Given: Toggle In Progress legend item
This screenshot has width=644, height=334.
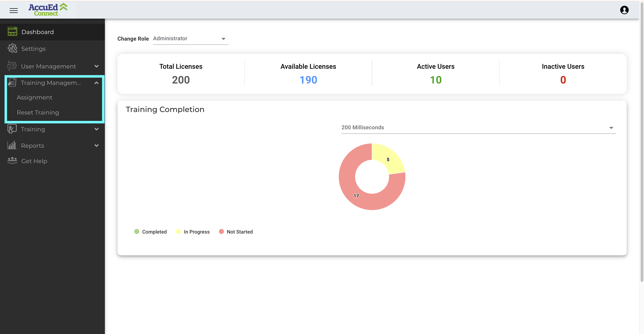Looking at the screenshot, I should tap(193, 232).
